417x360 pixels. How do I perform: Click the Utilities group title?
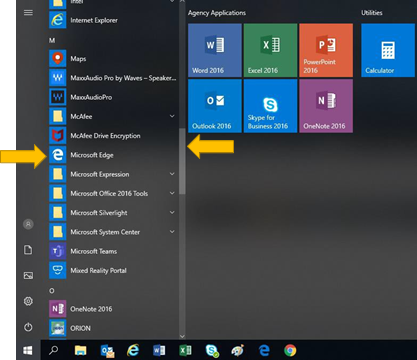click(372, 13)
